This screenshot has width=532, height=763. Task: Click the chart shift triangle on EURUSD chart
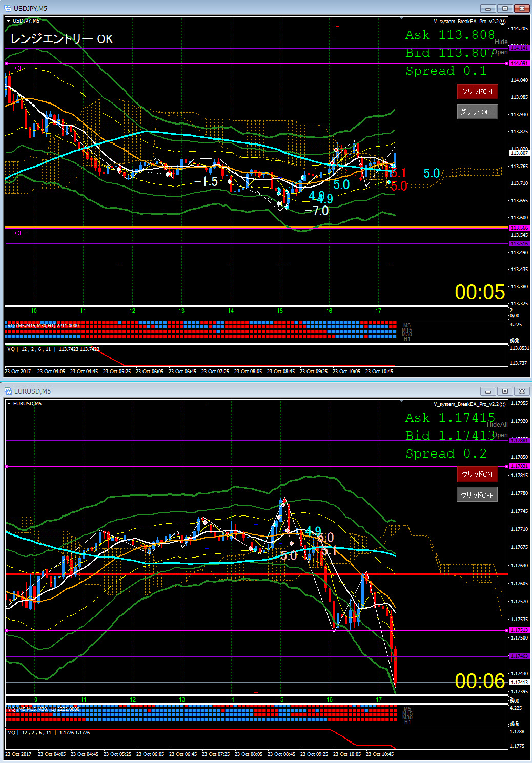coord(401,401)
